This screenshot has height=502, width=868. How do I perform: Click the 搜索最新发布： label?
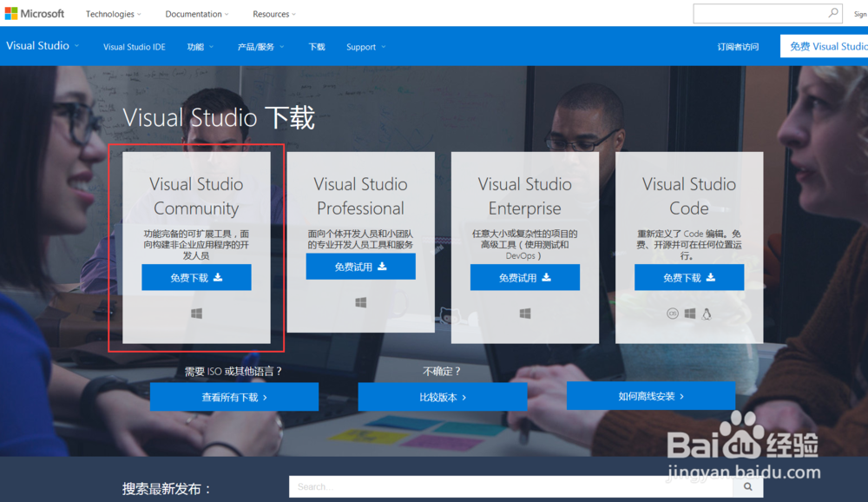click(x=168, y=489)
